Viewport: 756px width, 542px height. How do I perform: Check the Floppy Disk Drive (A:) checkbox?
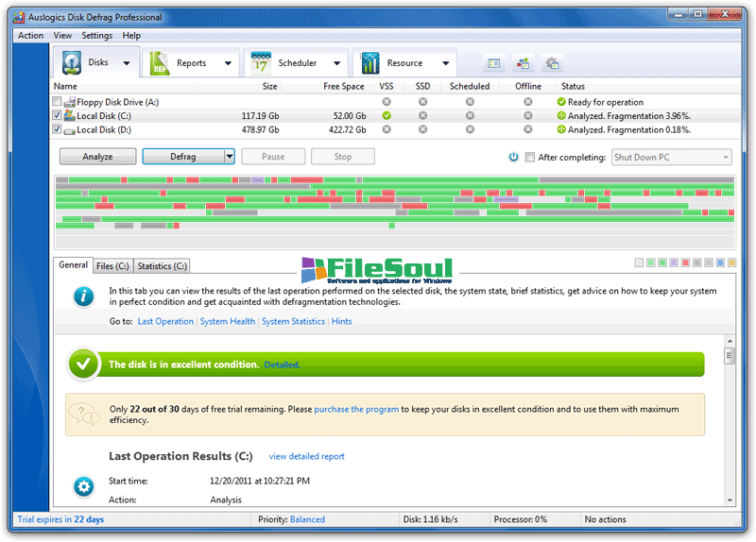[58, 102]
